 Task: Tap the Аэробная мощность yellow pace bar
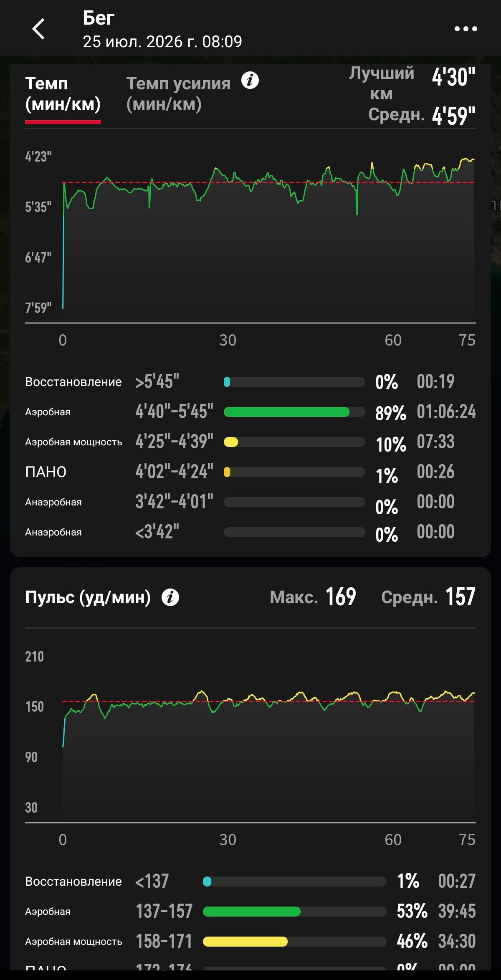[294, 442]
